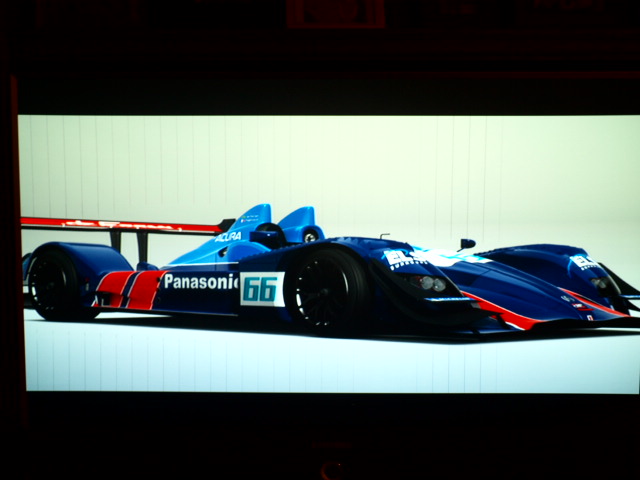Image resolution: width=640 pixels, height=480 pixels.
Task: Select the black front wheel of the car
Action: coord(323,288)
